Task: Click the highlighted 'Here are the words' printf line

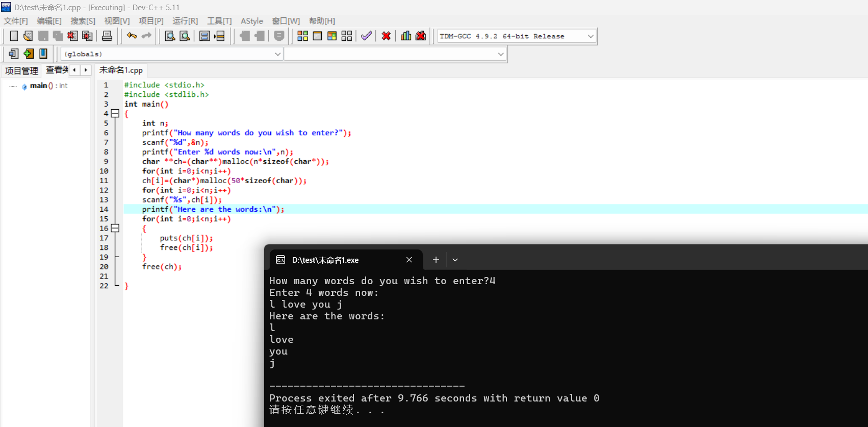Action: (x=213, y=209)
